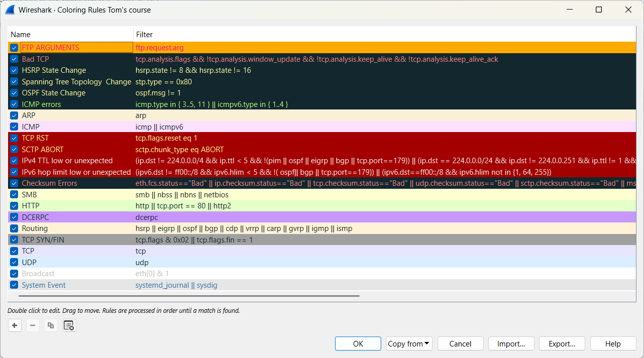The height and width of the screenshot is (358, 644).
Task: Click the filter 'icmp || icmpv6'
Action: coord(159,127)
